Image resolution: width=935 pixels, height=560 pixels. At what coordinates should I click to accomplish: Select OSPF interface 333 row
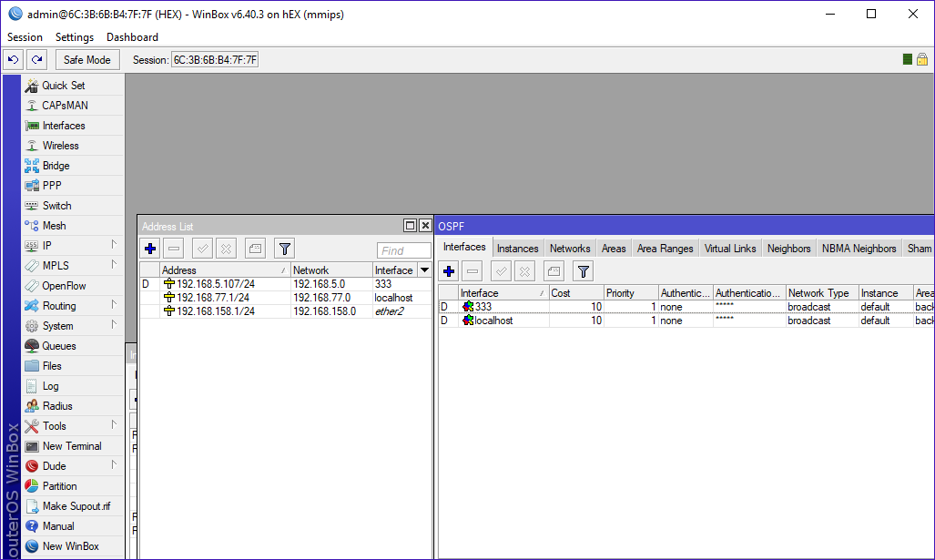click(686, 307)
